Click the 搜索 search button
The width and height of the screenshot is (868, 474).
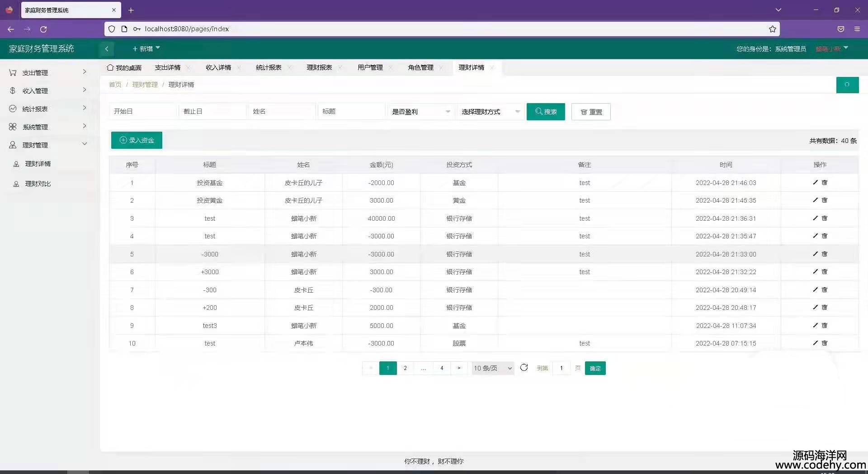click(545, 112)
